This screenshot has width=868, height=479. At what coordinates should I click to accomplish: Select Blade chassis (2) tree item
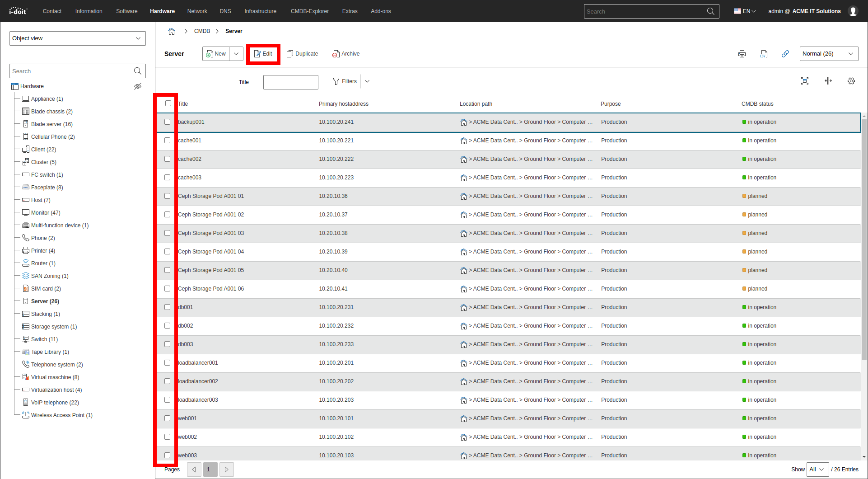click(51, 112)
